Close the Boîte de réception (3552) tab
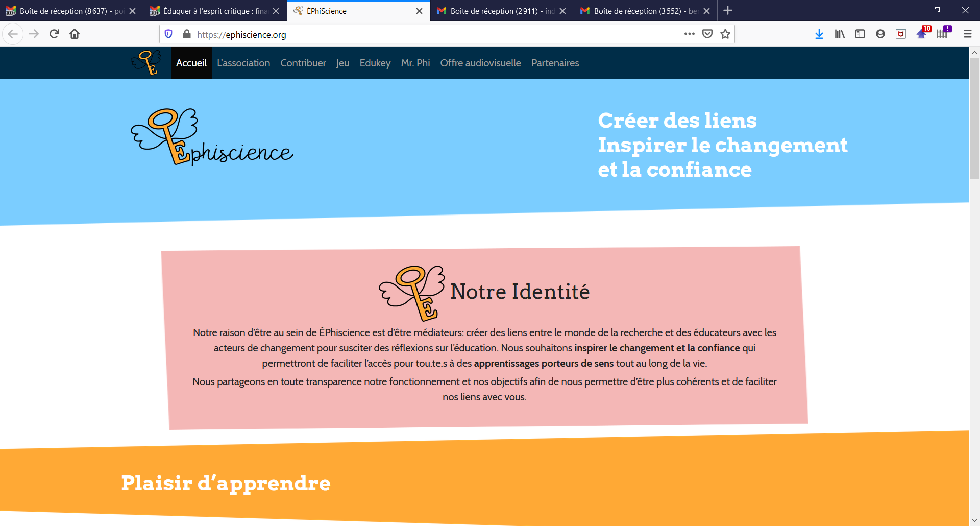 tap(706, 11)
